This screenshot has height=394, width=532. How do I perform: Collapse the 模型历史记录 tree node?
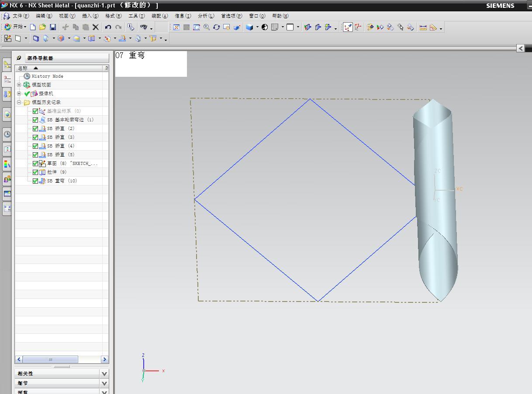pyautogui.click(x=19, y=102)
